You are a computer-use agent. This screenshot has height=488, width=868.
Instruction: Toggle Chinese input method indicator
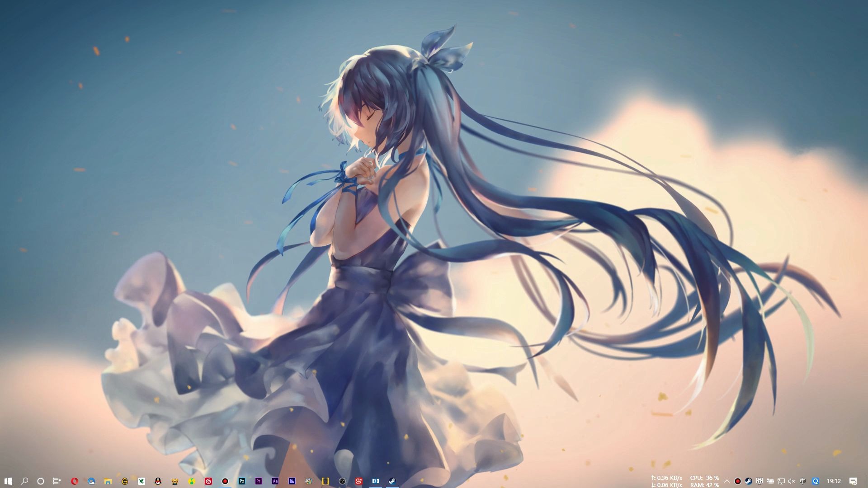[x=803, y=481]
